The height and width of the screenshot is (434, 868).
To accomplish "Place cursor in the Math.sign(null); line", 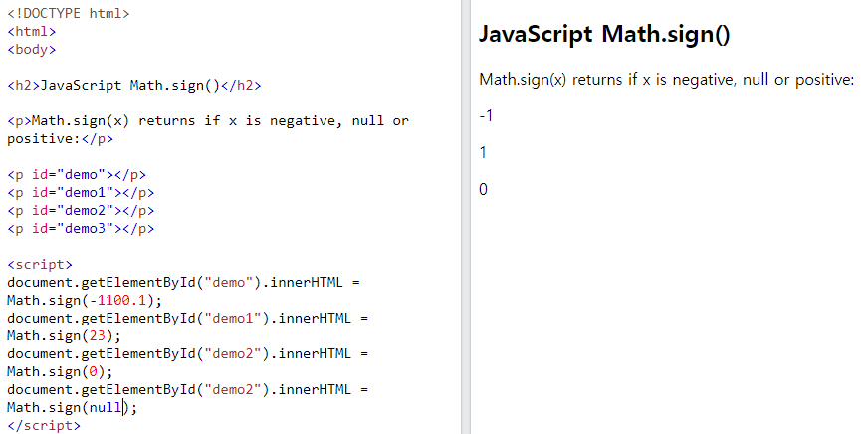I will [72, 408].
